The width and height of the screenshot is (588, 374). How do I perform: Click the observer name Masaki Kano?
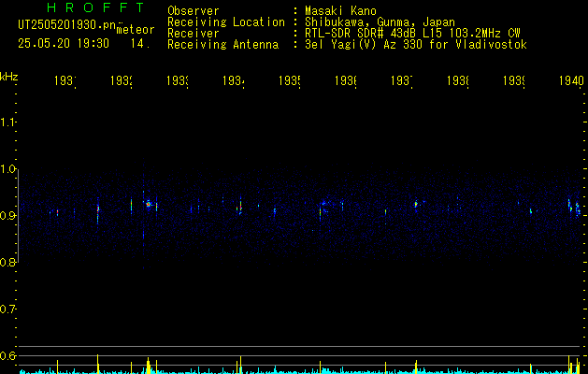pyautogui.click(x=340, y=11)
